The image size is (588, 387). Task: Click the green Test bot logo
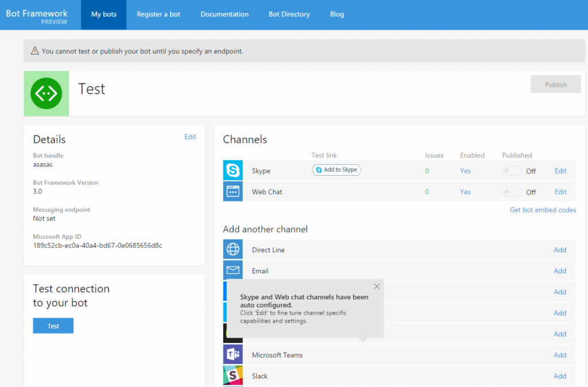point(47,94)
